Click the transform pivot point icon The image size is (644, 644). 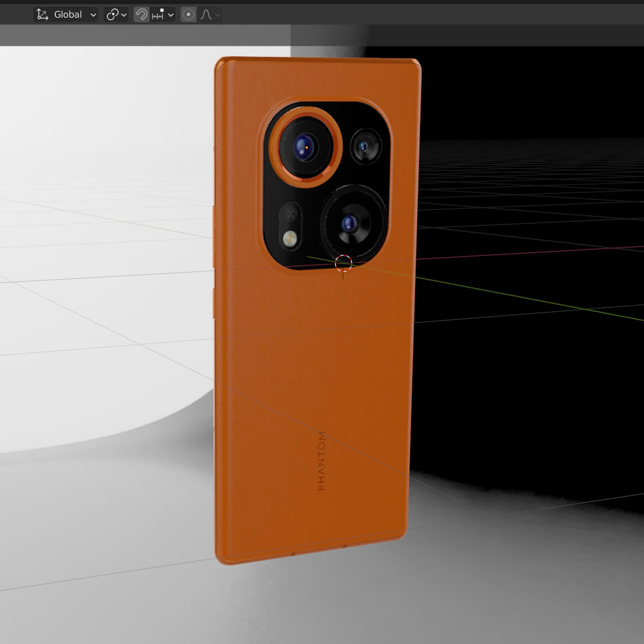click(112, 15)
